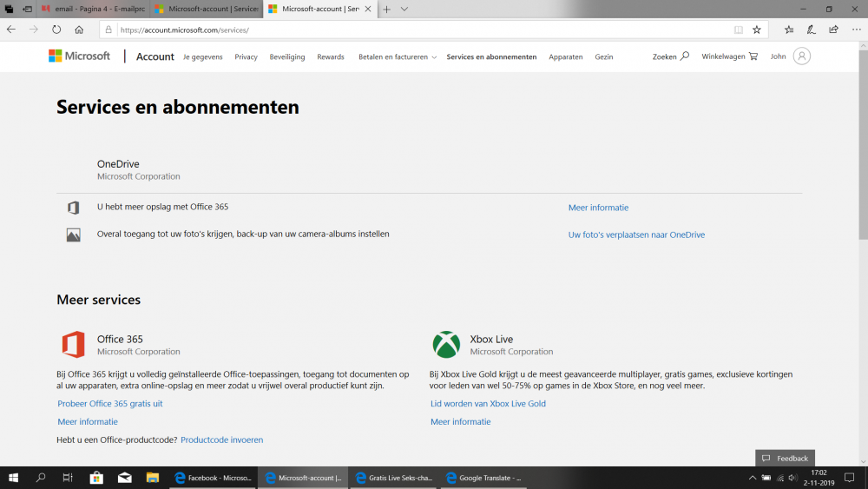The width and height of the screenshot is (868, 489).
Task: Open the Gezin menu item
Action: tap(604, 57)
